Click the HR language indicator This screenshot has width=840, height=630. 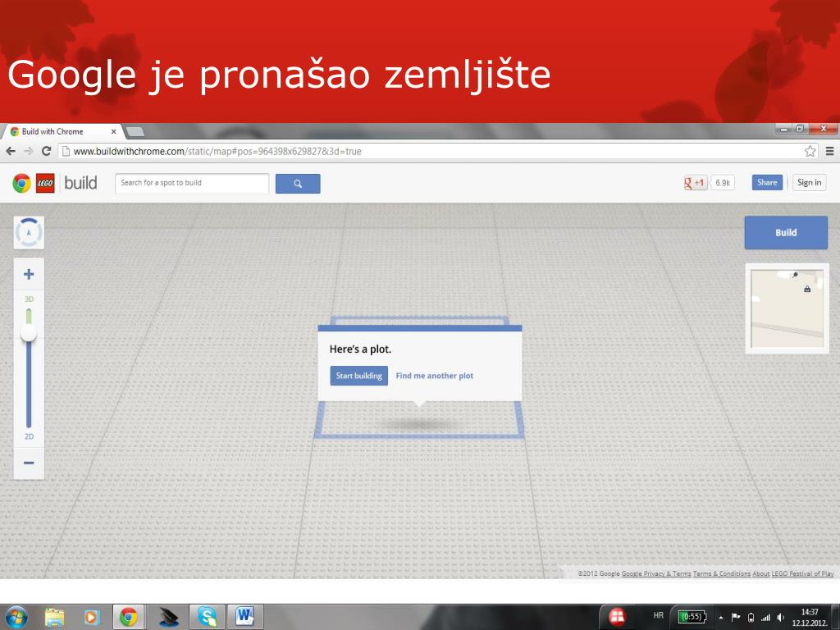coord(659,615)
